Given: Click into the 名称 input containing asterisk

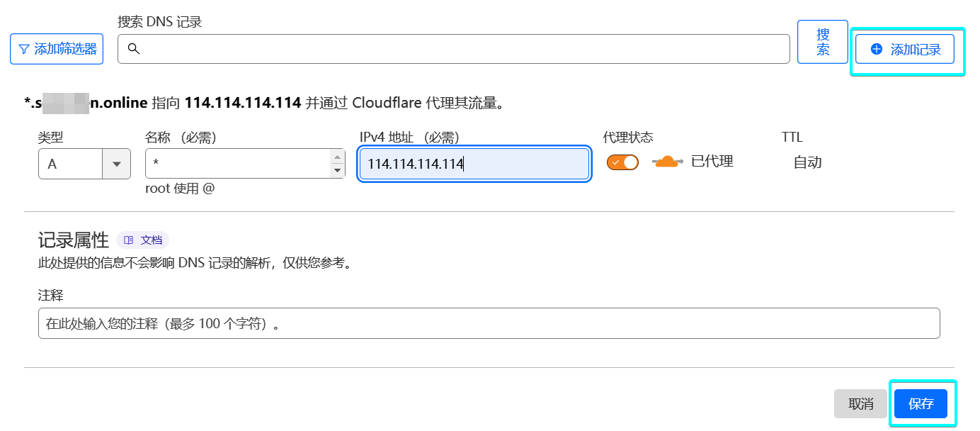Looking at the screenshot, I should point(237,164).
